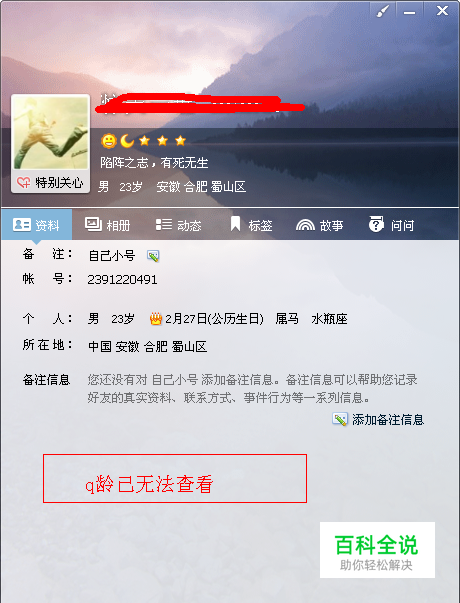Click the account number 2391220491

[122, 279]
